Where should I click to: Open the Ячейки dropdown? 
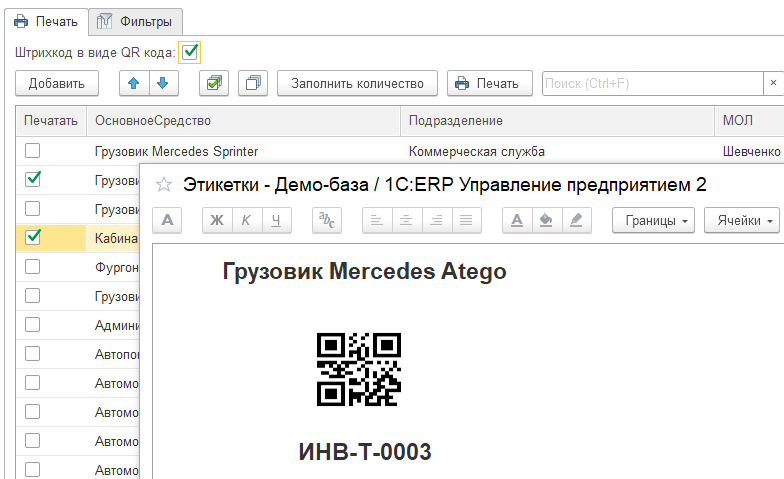(742, 220)
